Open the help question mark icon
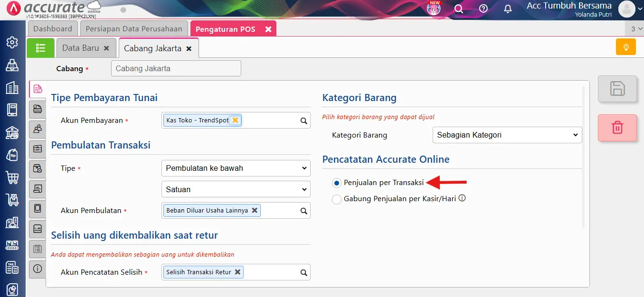This screenshot has height=297, width=644. point(483,9)
